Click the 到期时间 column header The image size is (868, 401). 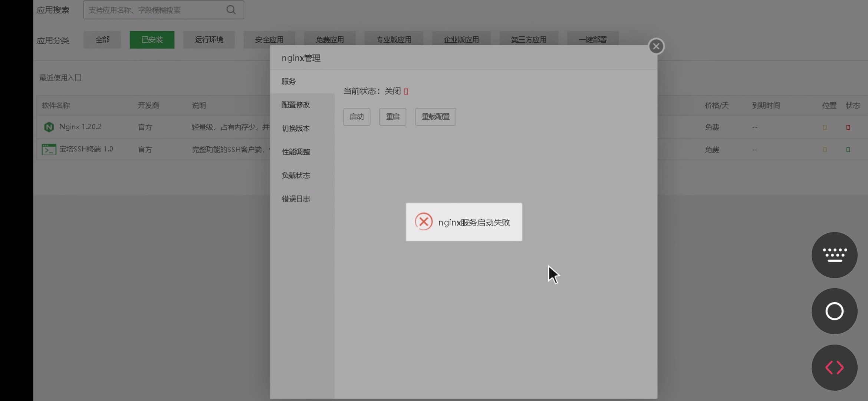click(x=766, y=105)
